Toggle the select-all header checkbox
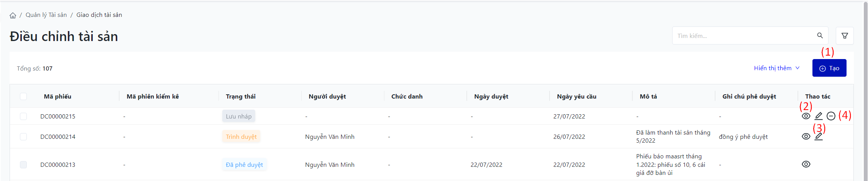 [x=23, y=96]
